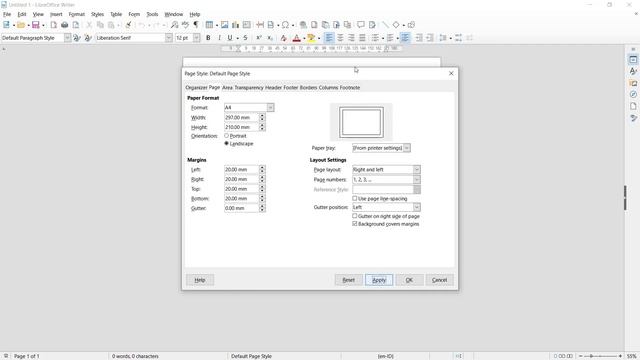Screen dimensions: 640x360
Task: Click the Insert special character omega icon
Action: [x=285, y=25]
